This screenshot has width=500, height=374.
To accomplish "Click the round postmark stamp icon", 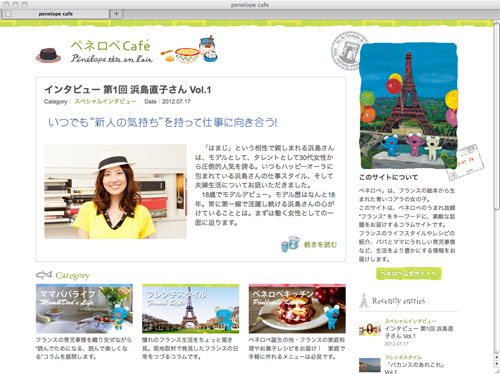I will click(347, 51).
